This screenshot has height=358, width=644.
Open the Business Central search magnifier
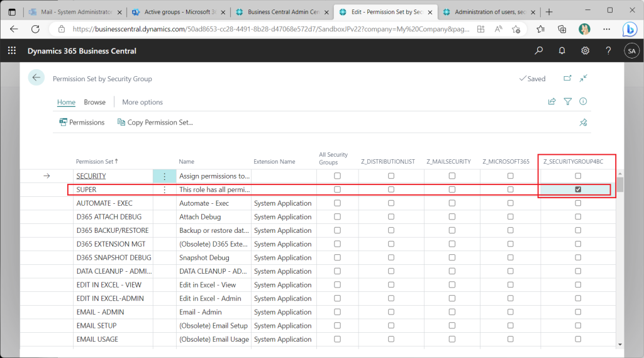tap(538, 50)
